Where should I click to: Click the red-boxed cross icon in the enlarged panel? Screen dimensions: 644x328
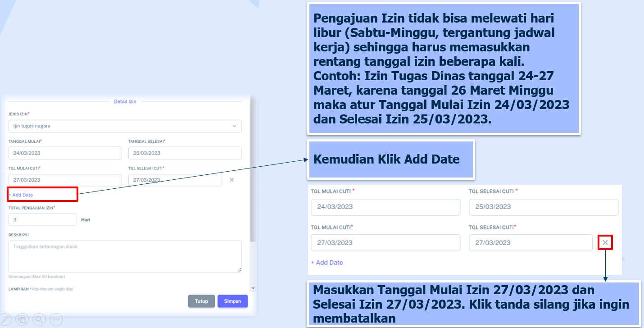click(605, 243)
